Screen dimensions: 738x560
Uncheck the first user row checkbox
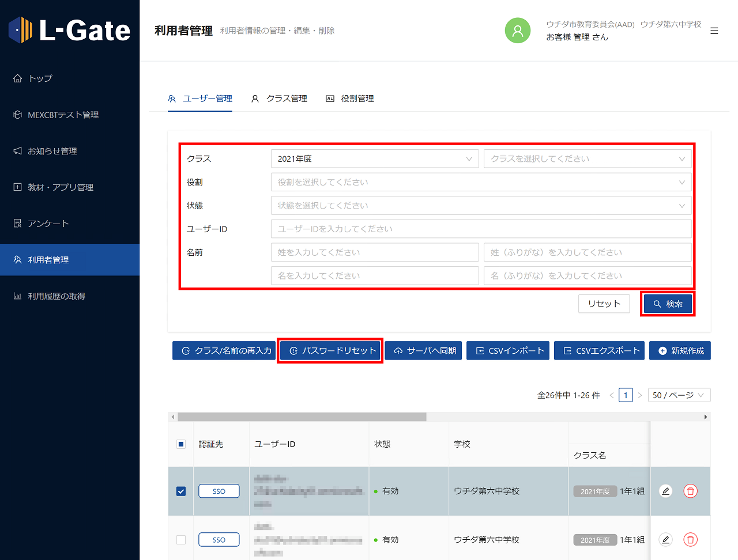click(180, 491)
